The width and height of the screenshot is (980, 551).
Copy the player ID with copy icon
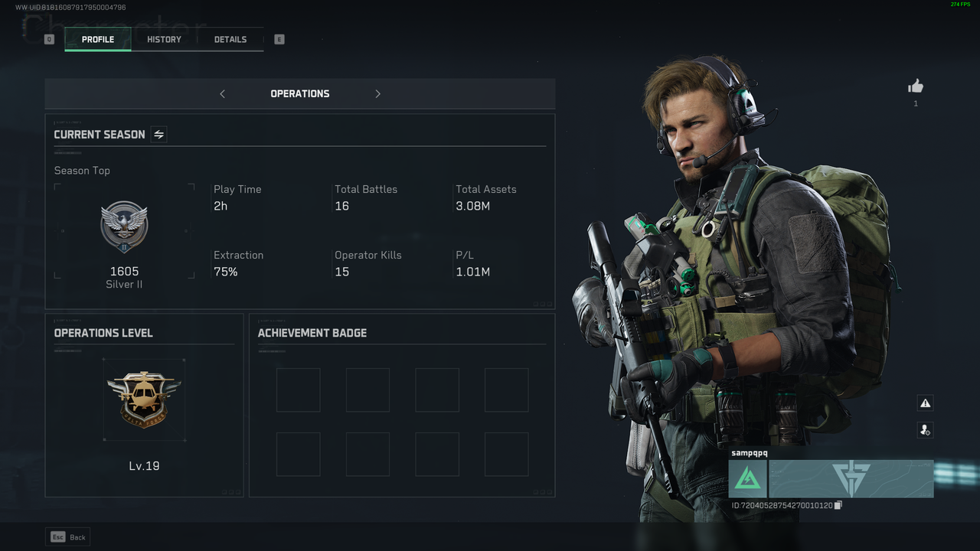838,505
